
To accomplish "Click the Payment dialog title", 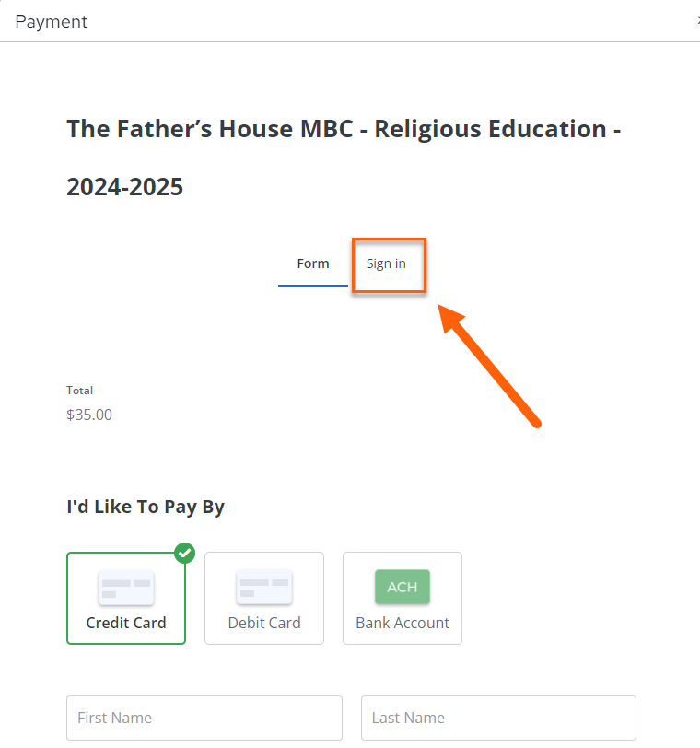I will pyautogui.click(x=51, y=22).
